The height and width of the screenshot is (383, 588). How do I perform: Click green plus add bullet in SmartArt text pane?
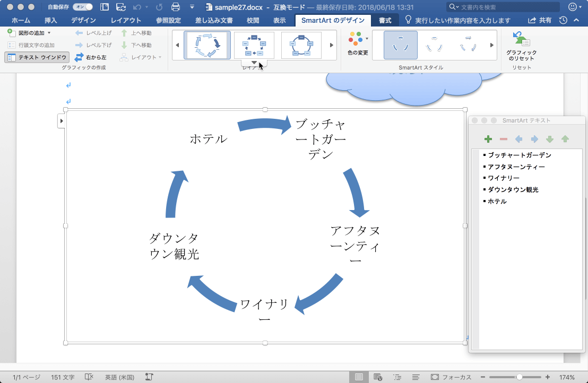tap(488, 140)
